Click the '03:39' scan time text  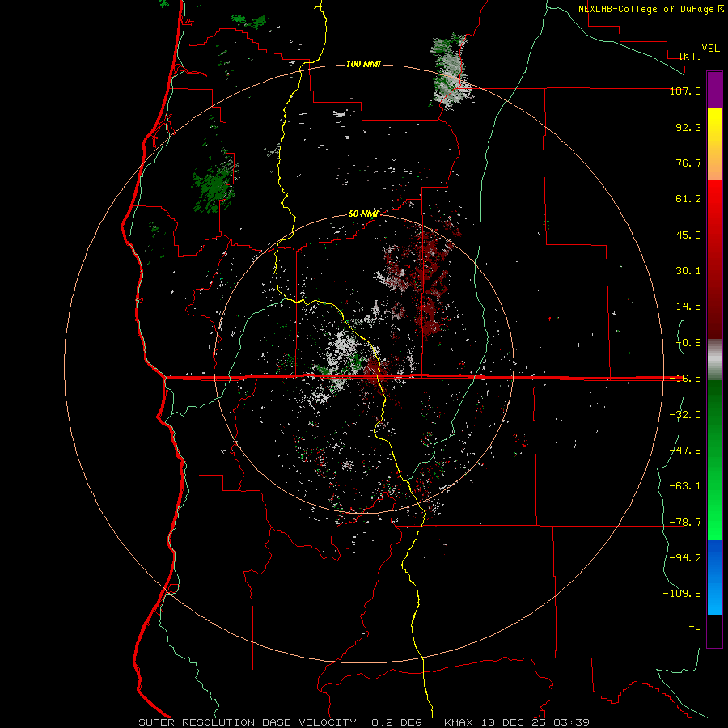(572, 722)
